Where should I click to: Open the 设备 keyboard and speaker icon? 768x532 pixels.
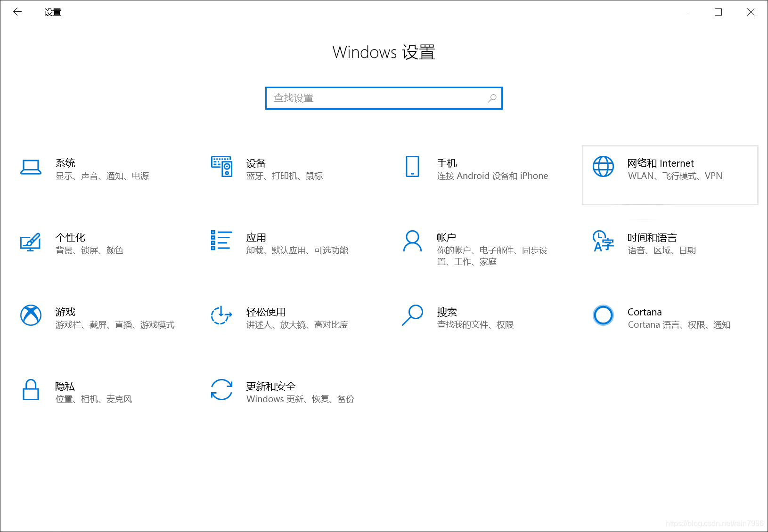click(221, 166)
